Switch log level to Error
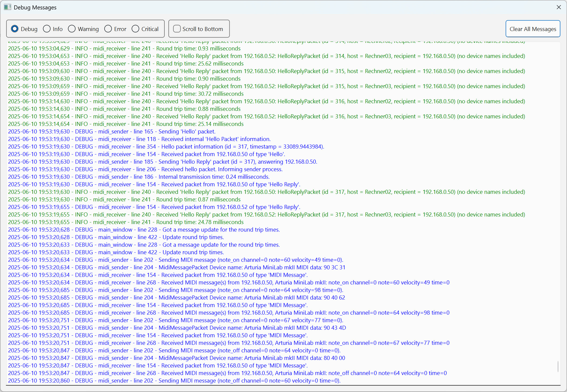Screen dimensions: 567x392 108,29
